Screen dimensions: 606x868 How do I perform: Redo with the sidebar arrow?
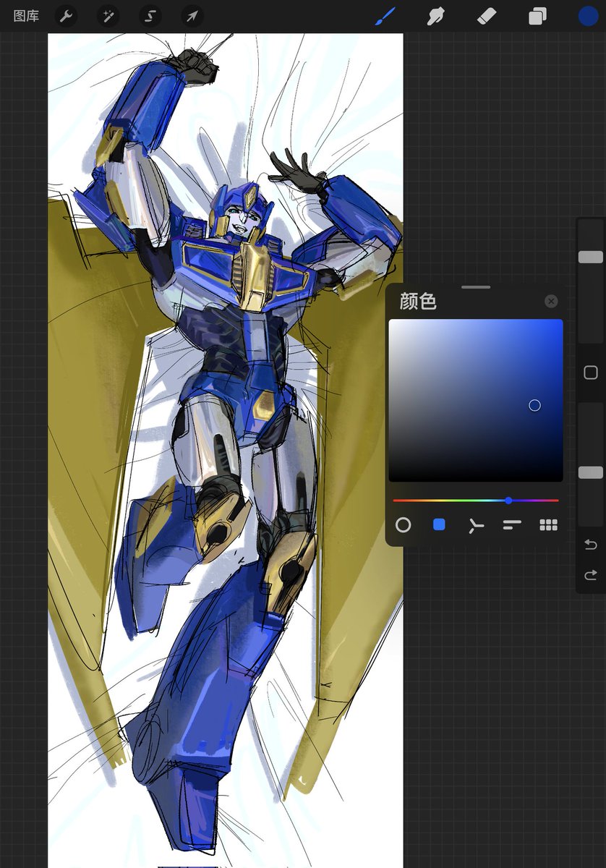(590, 576)
